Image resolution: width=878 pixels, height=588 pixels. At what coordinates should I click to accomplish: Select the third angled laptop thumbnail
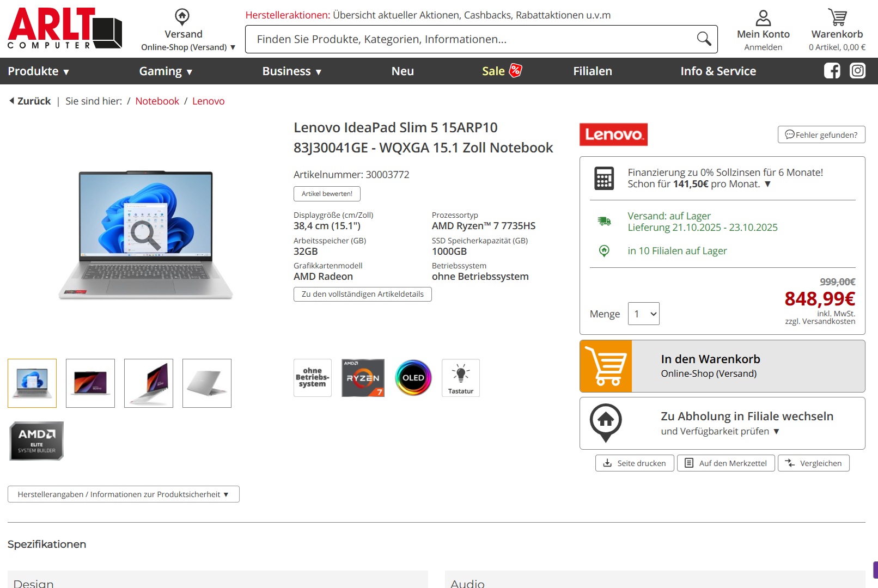tap(149, 383)
